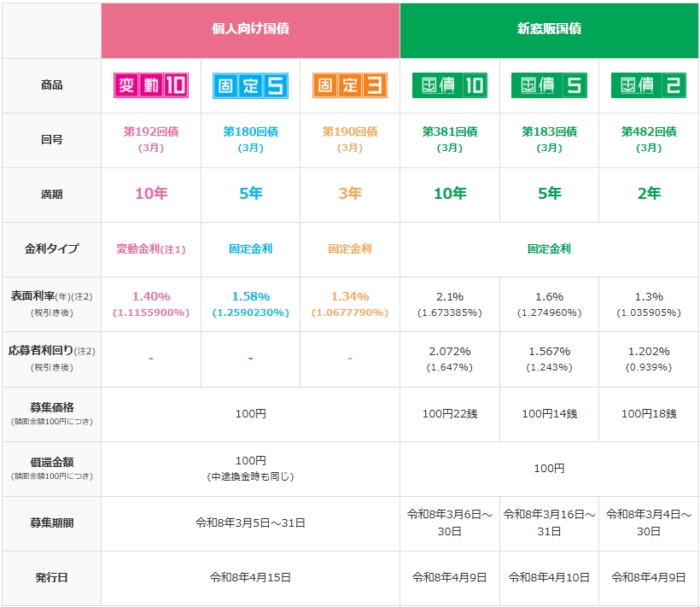Image resolution: width=700 pixels, height=607 pixels.
Task: Open the 第183回債 issue link
Action: coord(549,132)
